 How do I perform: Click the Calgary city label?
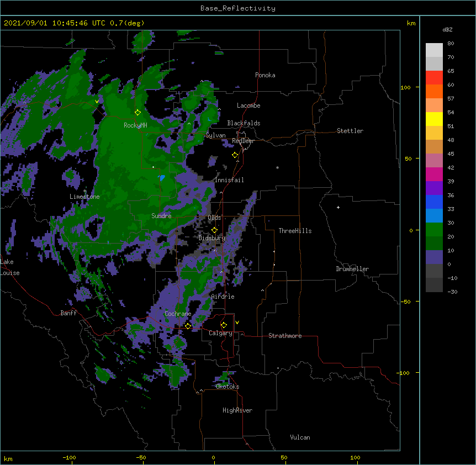click(220, 333)
